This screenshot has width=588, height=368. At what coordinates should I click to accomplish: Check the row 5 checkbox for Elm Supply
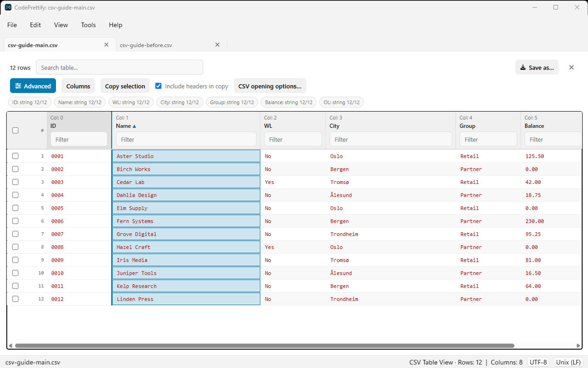15,208
